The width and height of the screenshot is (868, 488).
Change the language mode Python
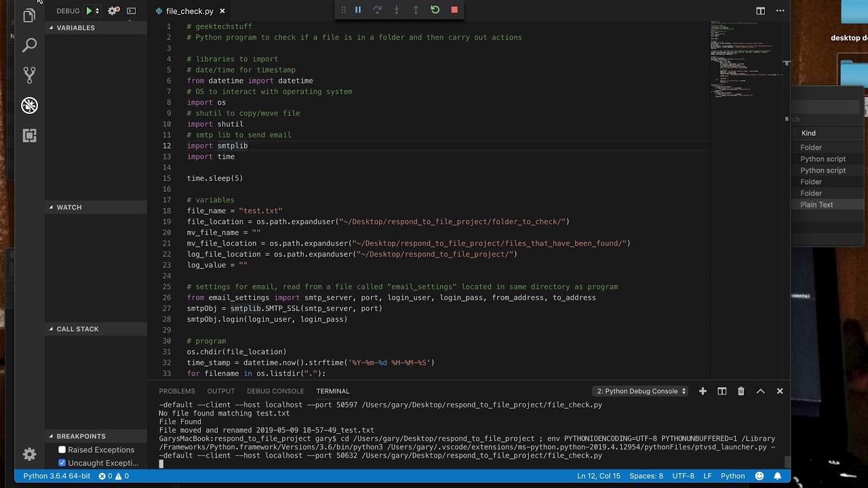733,476
